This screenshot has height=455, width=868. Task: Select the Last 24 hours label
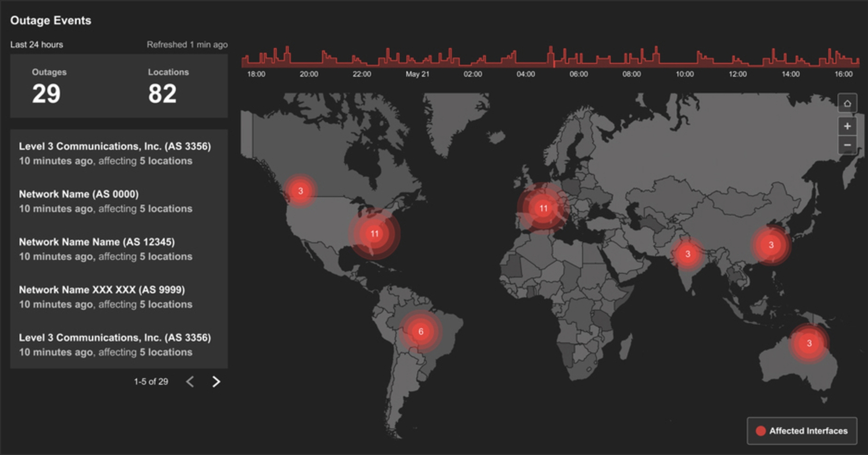(x=37, y=45)
